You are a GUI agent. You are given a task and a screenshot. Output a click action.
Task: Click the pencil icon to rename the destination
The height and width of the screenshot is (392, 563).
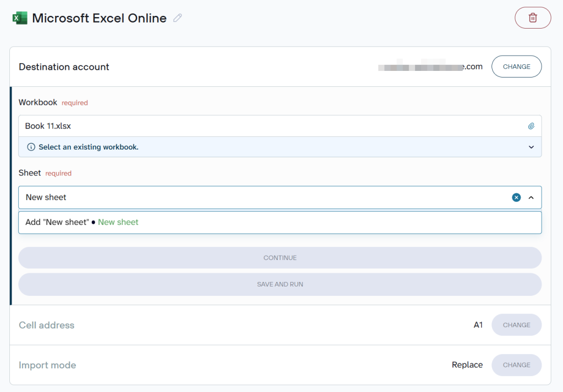(x=178, y=18)
